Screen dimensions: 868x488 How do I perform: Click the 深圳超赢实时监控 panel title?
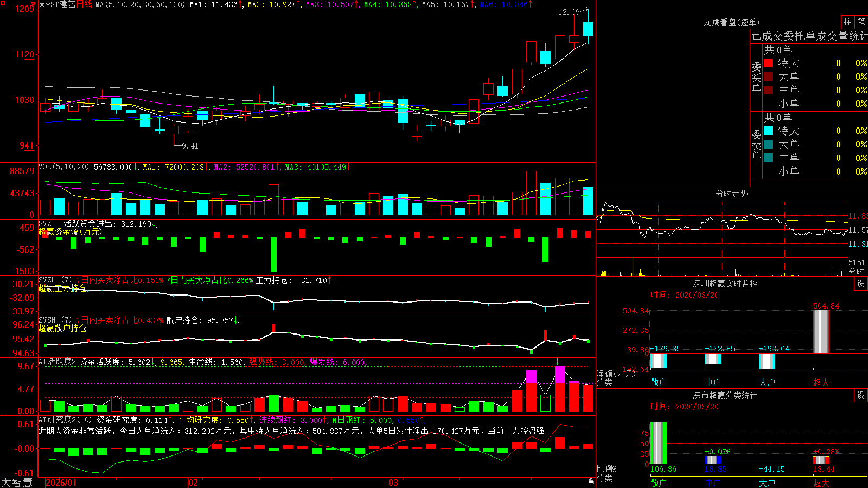point(725,284)
